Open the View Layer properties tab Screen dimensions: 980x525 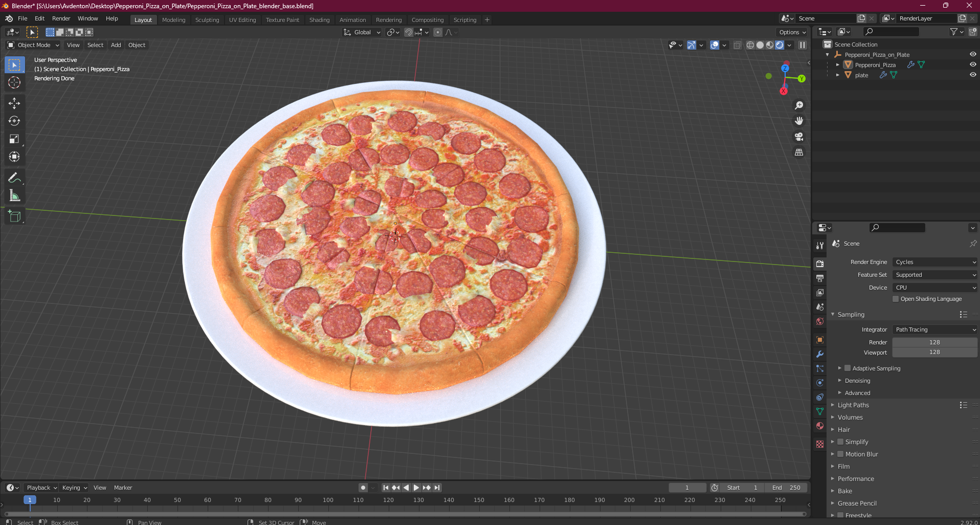point(820,293)
